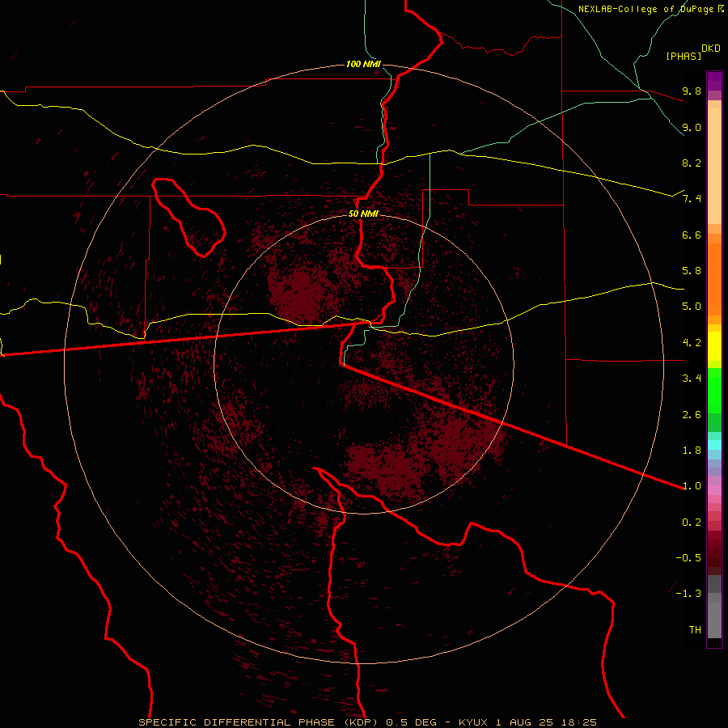Click the 4.2 color scale value
The height and width of the screenshot is (728, 728).
pos(692,343)
